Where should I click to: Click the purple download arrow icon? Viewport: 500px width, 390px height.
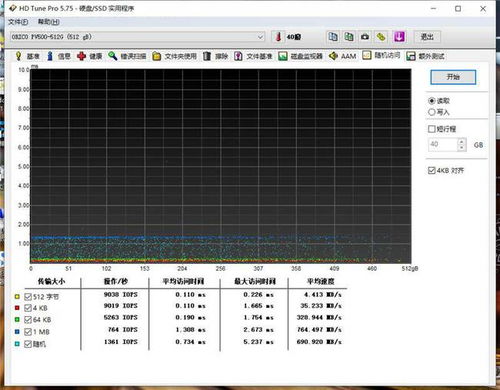point(399,37)
